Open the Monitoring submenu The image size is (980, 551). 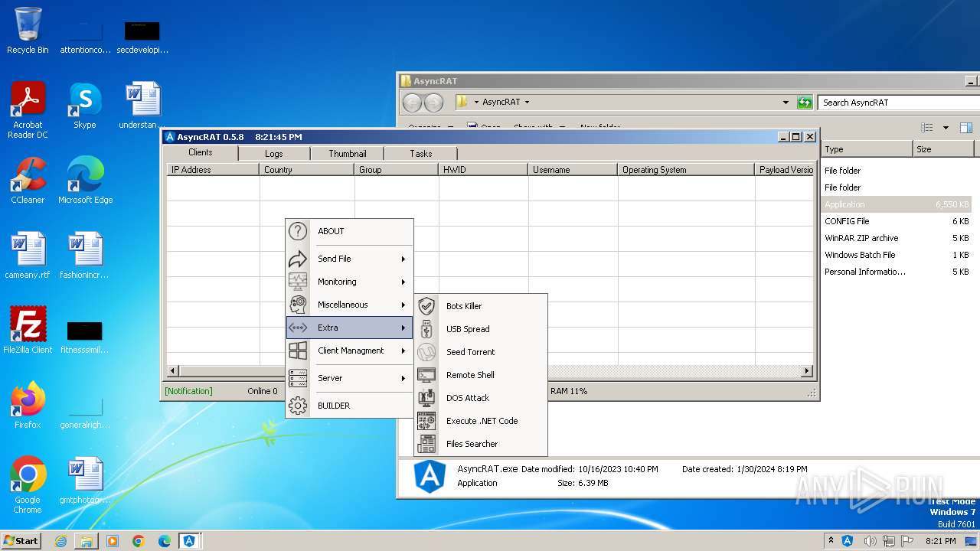tap(349, 282)
